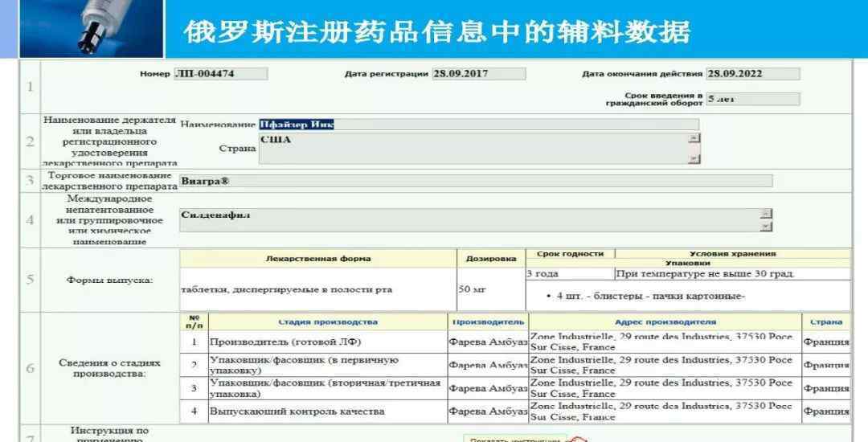The width and height of the screenshot is (868, 442).
Task: Click the Сведения о стадиях производства label
Action: pos(109,368)
